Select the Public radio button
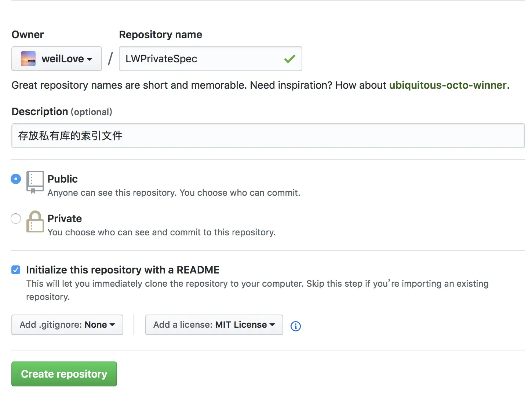The width and height of the screenshot is (532, 393). click(16, 179)
